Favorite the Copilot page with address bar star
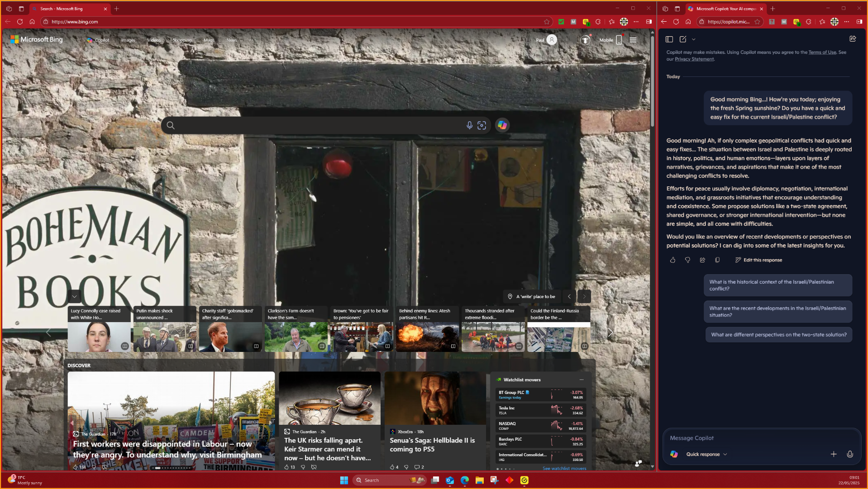868x489 pixels. (757, 22)
